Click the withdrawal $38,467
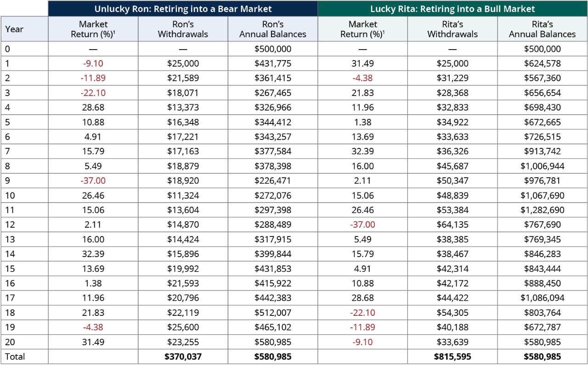 click(452, 254)
